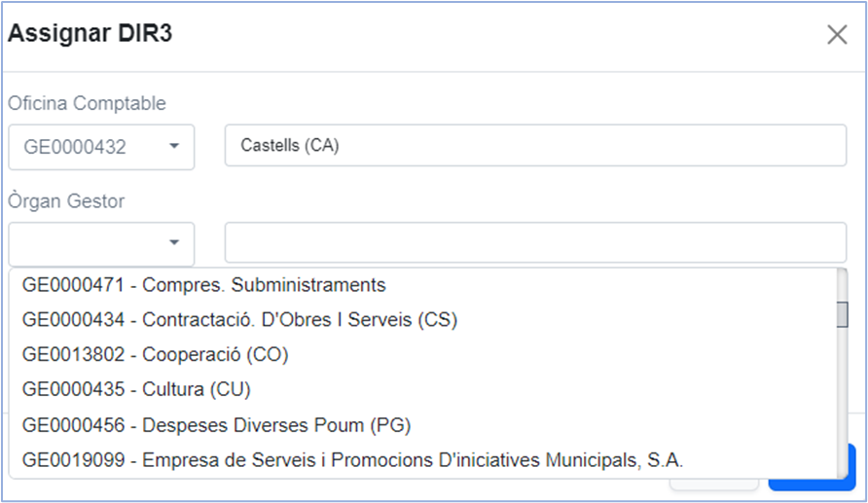Close the Assignar DIR3 dialog
Viewport: 868px width, 503px height.
(837, 34)
